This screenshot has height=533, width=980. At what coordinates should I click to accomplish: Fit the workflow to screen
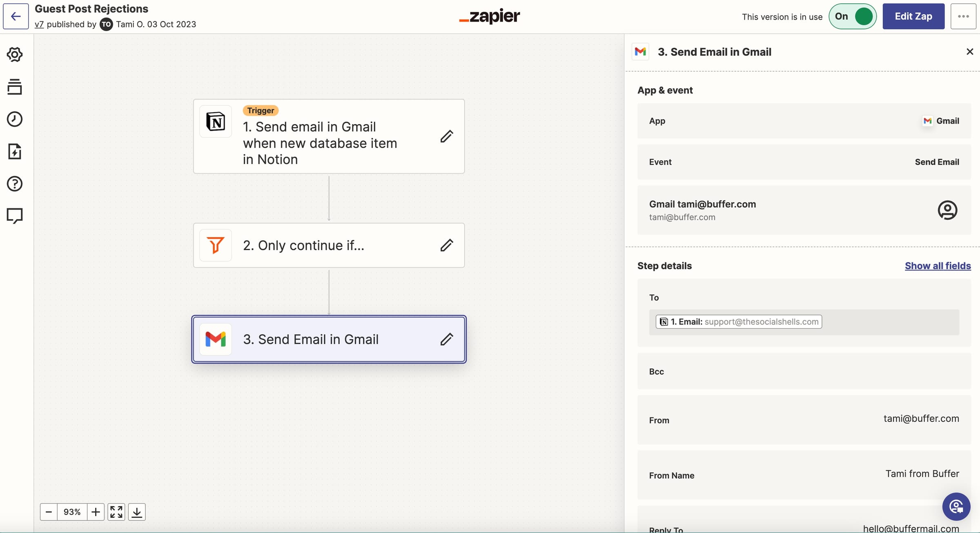pos(116,512)
